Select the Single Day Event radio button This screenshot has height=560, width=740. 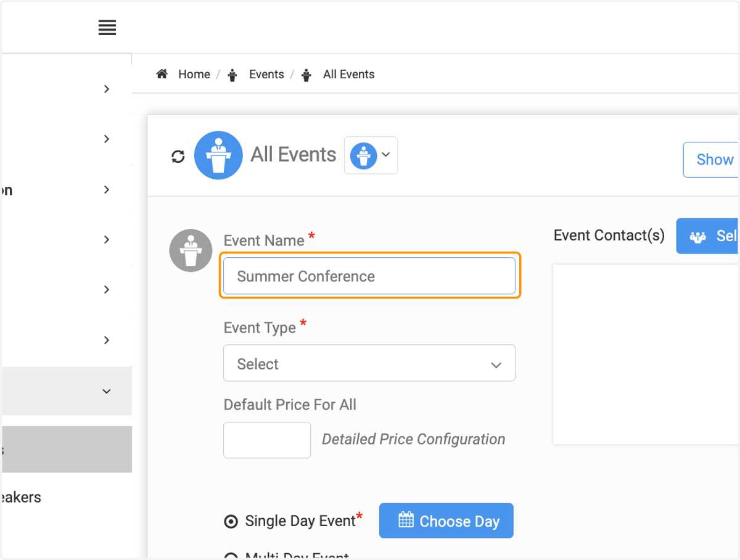coord(231,522)
